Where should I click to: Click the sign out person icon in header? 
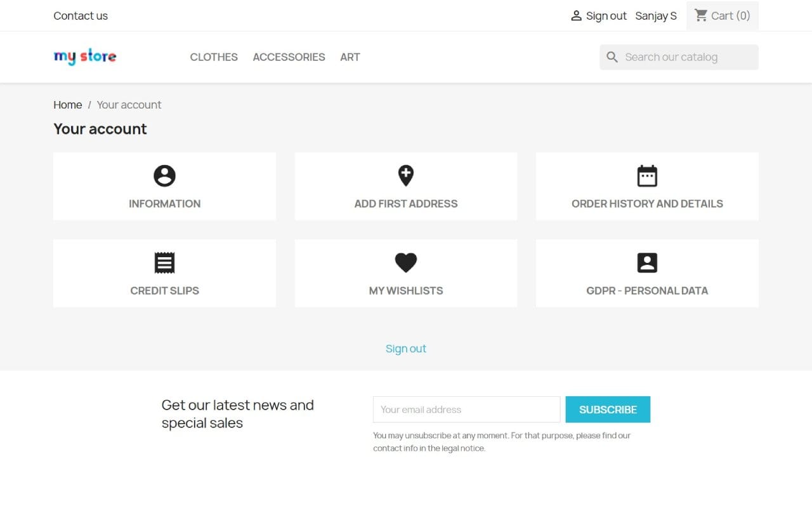576,15
